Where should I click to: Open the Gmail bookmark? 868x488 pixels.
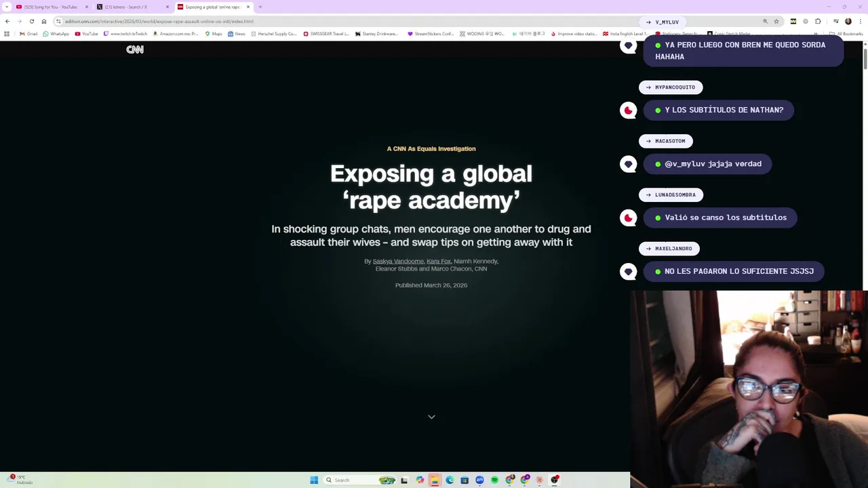pyautogui.click(x=28, y=34)
